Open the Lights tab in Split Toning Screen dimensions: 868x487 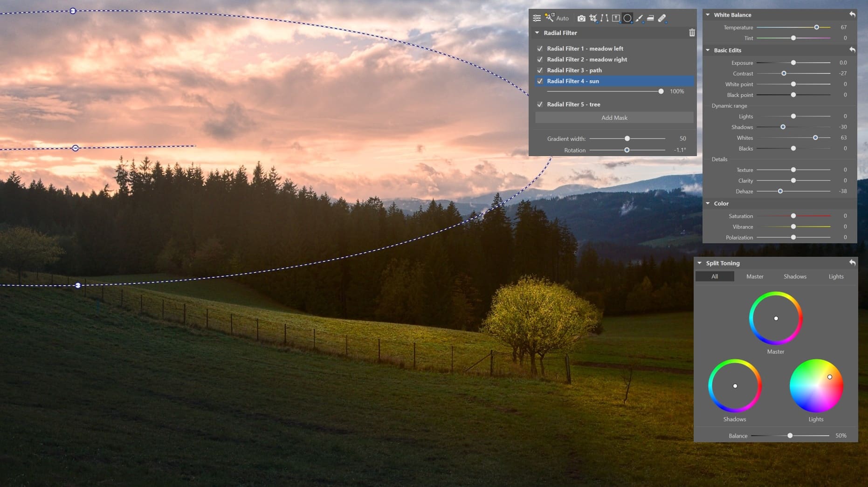pyautogui.click(x=836, y=276)
